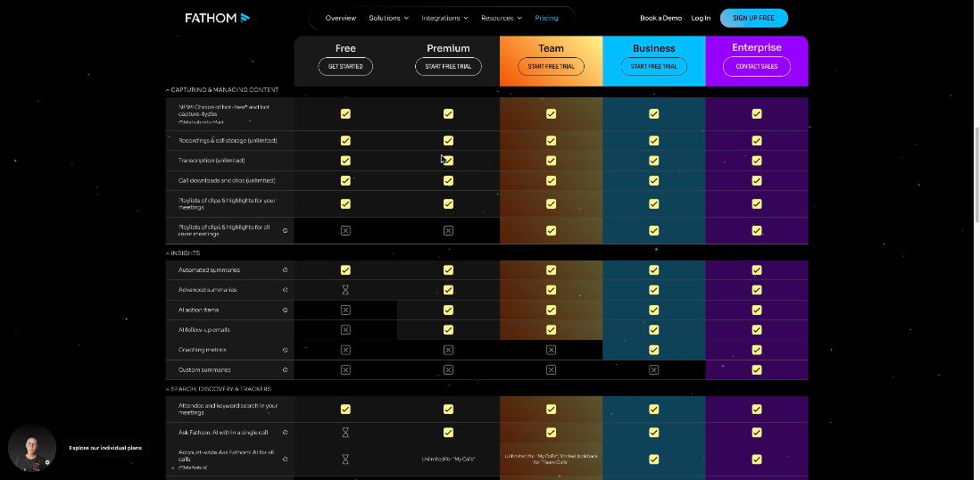This screenshot has width=980, height=480.
Task: Click AI follow-up emails checkmark in Premium column
Action: pos(448,330)
